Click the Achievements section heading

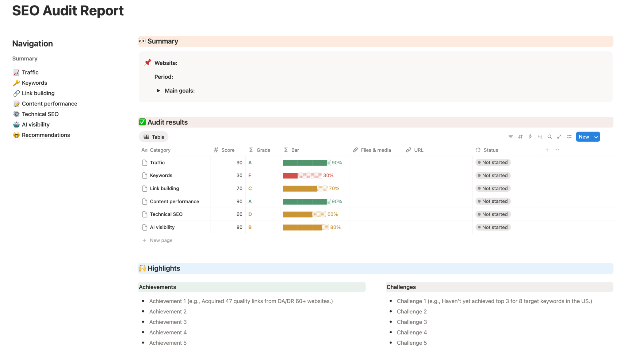[x=157, y=287]
